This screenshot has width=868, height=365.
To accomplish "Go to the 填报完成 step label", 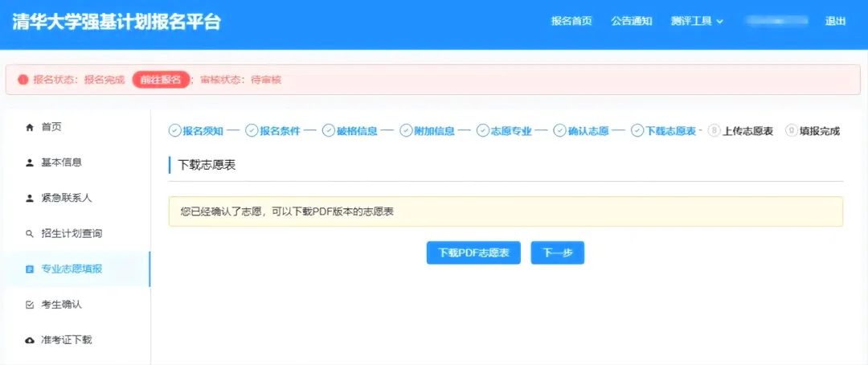I will pyautogui.click(x=820, y=131).
